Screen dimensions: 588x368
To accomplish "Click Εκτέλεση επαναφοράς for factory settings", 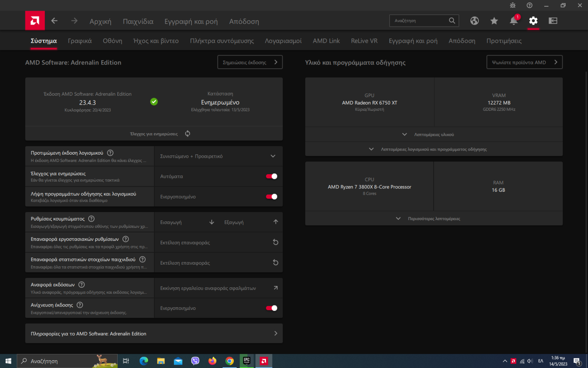I will [x=218, y=243].
